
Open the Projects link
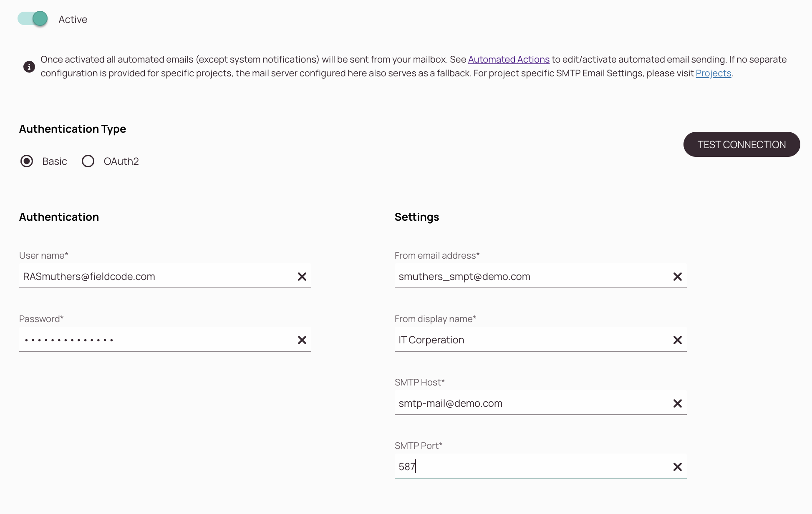point(714,73)
